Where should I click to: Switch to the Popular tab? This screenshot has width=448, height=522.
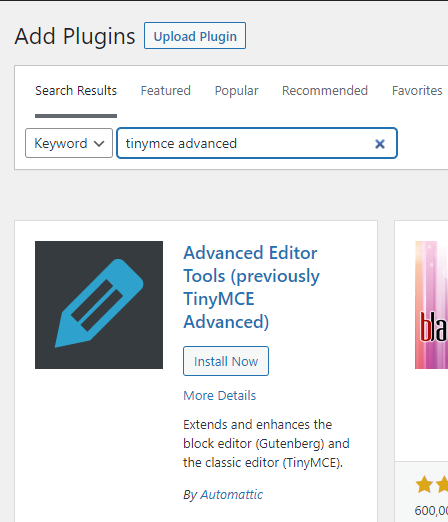point(236,91)
